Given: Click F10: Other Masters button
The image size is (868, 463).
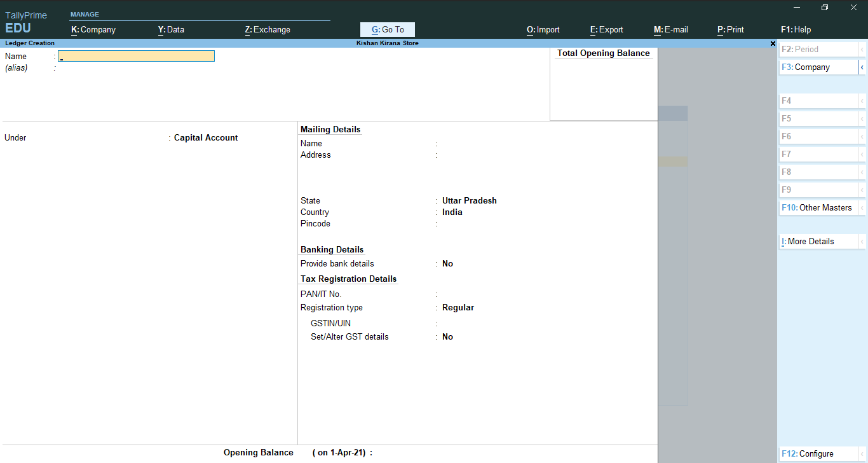Looking at the screenshot, I should [818, 208].
